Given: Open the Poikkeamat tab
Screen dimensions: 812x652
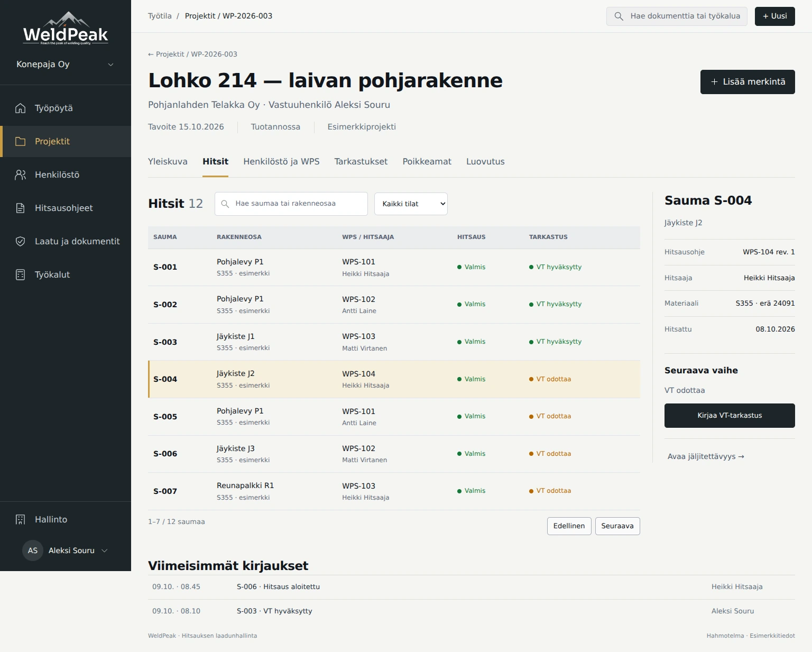Looking at the screenshot, I should point(427,162).
